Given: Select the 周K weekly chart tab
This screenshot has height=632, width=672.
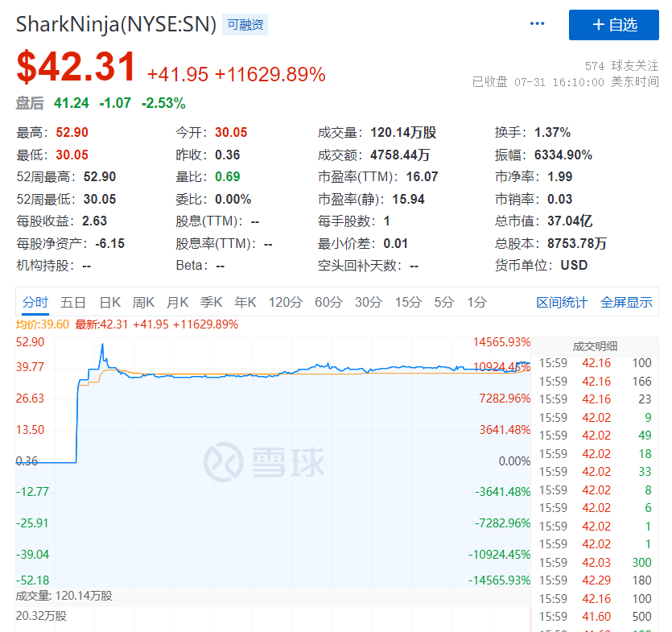Looking at the screenshot, I should 143,302.
